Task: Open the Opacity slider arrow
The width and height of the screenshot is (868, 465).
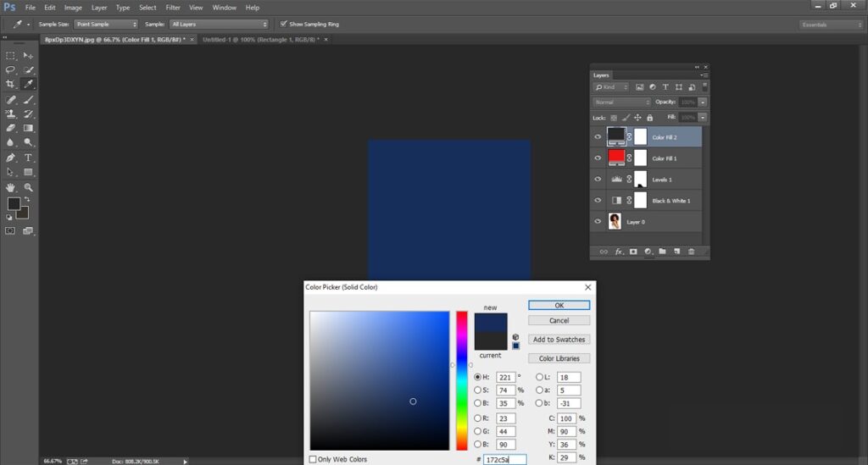Action: pos(703,102)
